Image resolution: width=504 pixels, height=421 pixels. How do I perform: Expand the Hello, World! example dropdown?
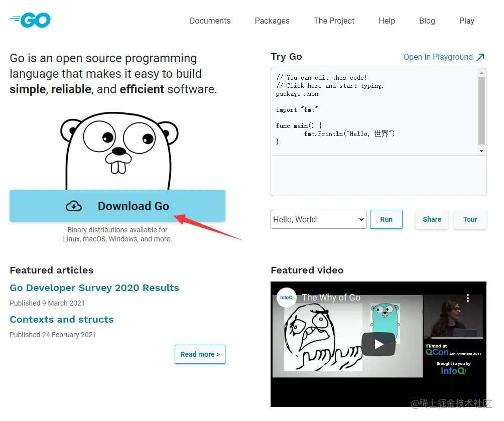pos(318,219)
